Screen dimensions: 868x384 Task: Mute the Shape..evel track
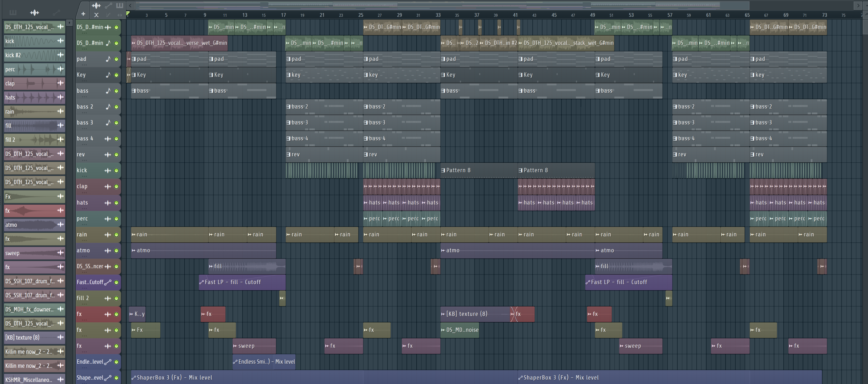[117, 378]
